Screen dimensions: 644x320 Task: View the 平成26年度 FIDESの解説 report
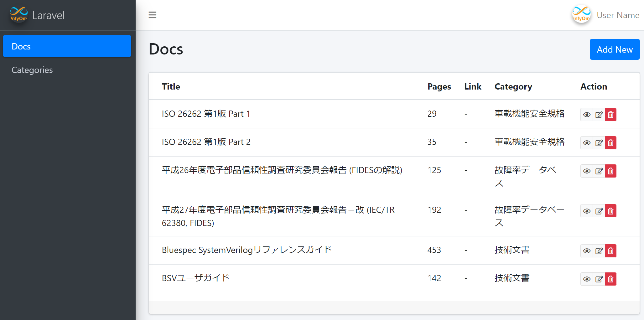(x=587, y=171)
